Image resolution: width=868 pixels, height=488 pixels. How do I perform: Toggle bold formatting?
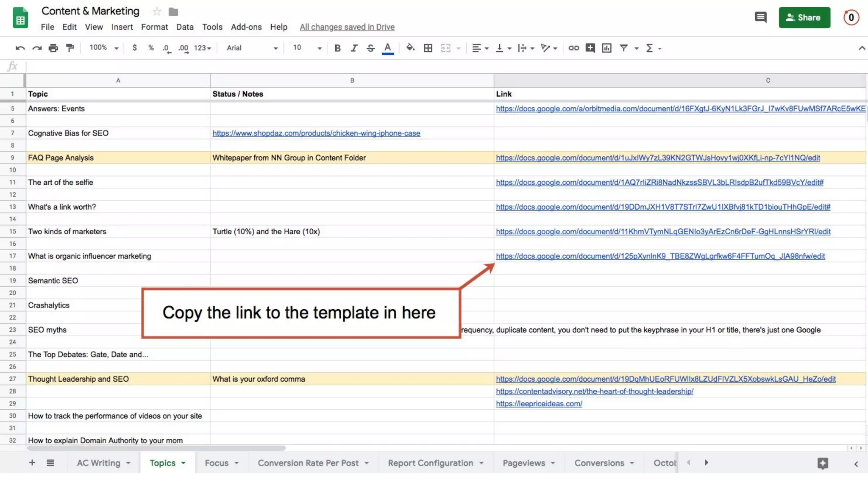coord(337,48)
